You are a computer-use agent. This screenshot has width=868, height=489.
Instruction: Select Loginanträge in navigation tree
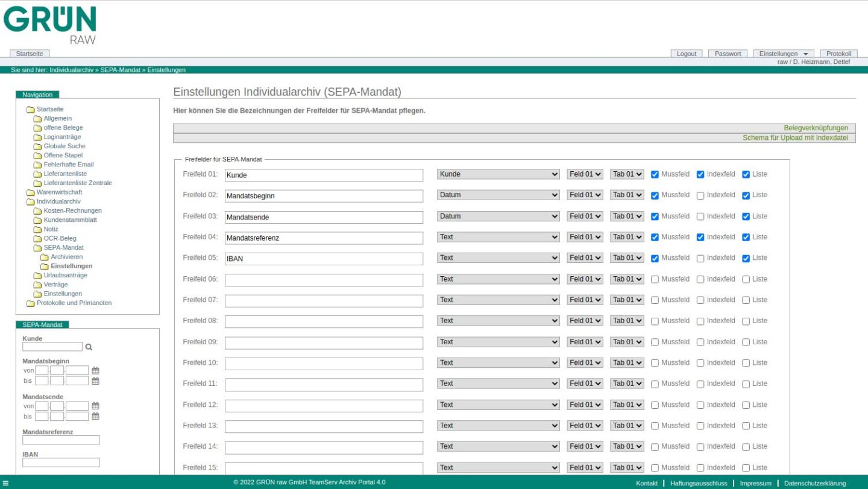click(62, 137)
